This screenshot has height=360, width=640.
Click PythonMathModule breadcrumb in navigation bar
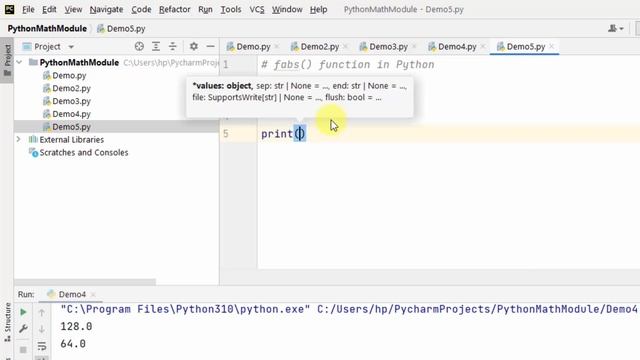pyautogui.click(x=47, y=29)
